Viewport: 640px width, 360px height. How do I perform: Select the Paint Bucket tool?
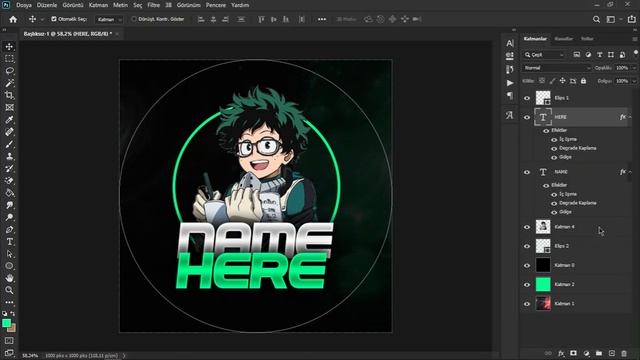click(x=9, y=193)
